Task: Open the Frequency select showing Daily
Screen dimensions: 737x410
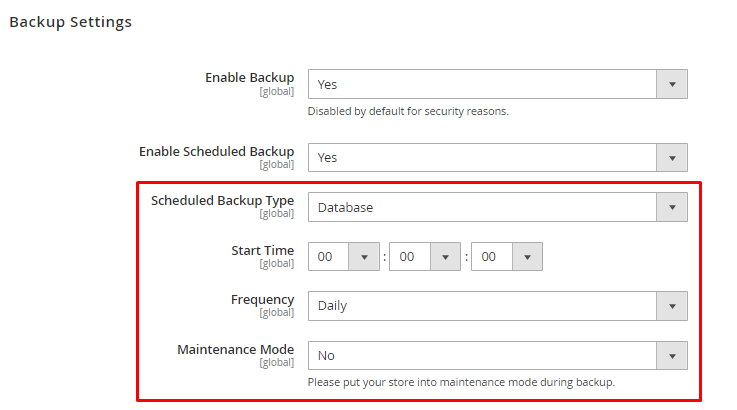Action: coord(482,305)
